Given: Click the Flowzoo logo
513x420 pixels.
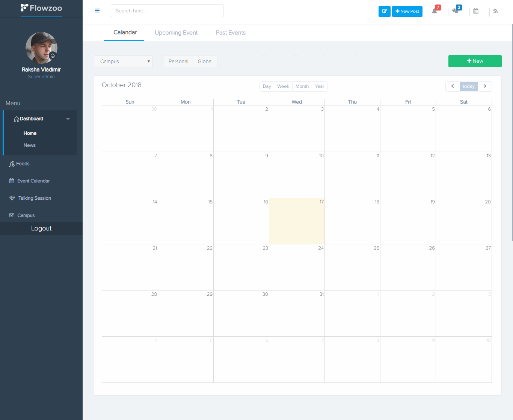Looking at the screenshot, I should pos(41,8).
